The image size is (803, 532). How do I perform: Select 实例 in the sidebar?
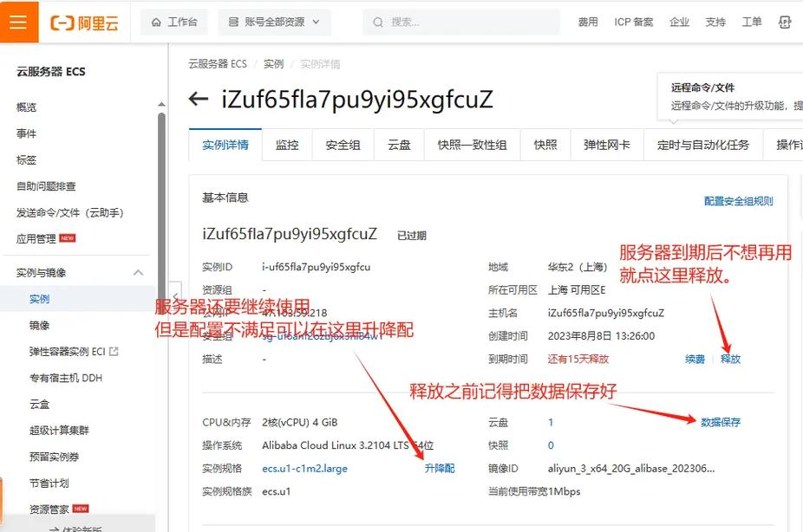(x=39, y=299)
